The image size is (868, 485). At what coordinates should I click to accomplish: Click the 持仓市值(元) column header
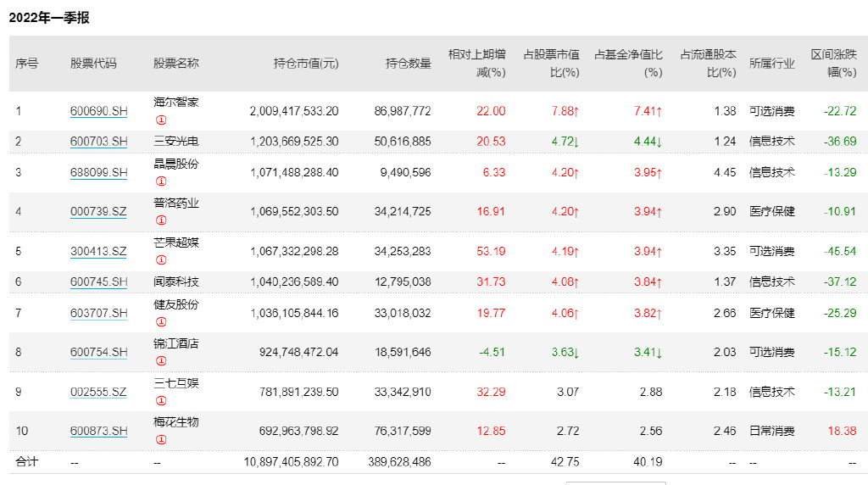click(x=306, y=64)
